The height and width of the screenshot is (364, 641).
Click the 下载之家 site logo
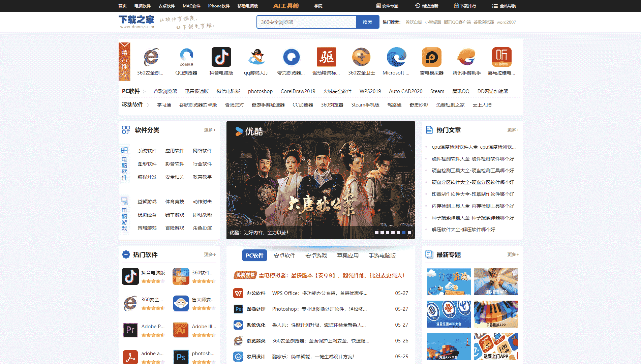click(x=136, y=22)
